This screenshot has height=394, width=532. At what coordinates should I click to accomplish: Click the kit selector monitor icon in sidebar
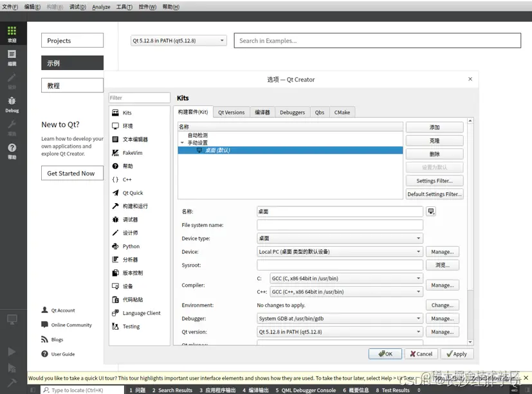[12, 319]
